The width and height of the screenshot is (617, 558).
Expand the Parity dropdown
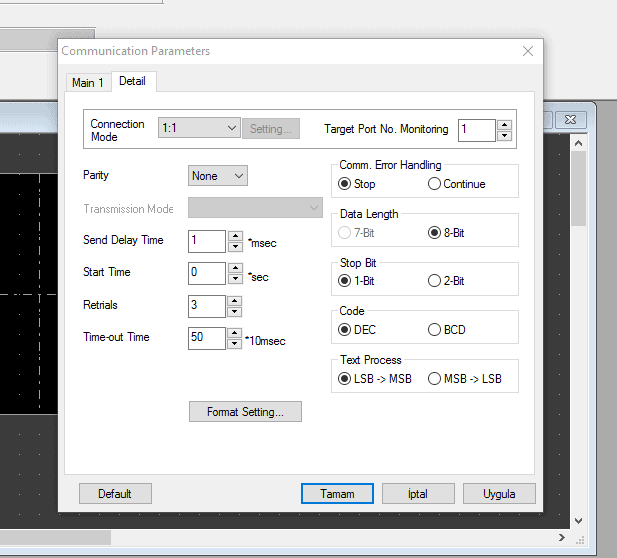(x=218, y=176)
